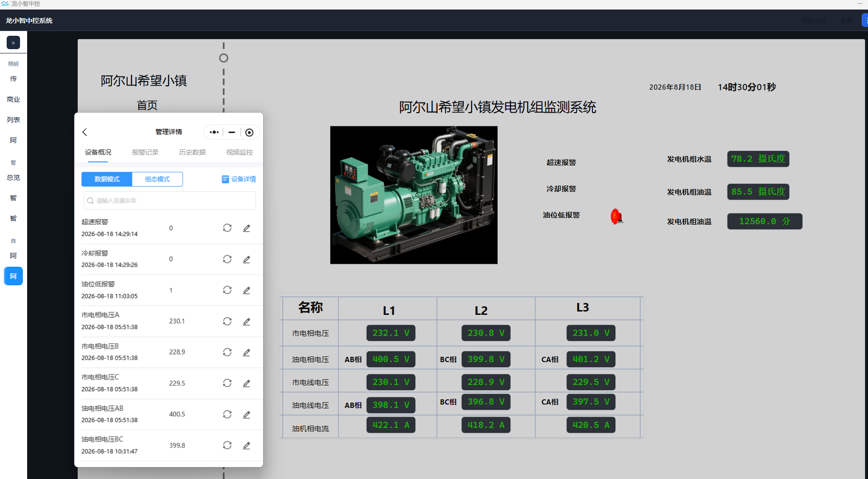The height and width of the screenshot is (479, 868).
Task: Click 全屏 to go fullscreen
Action: [847, 21]
